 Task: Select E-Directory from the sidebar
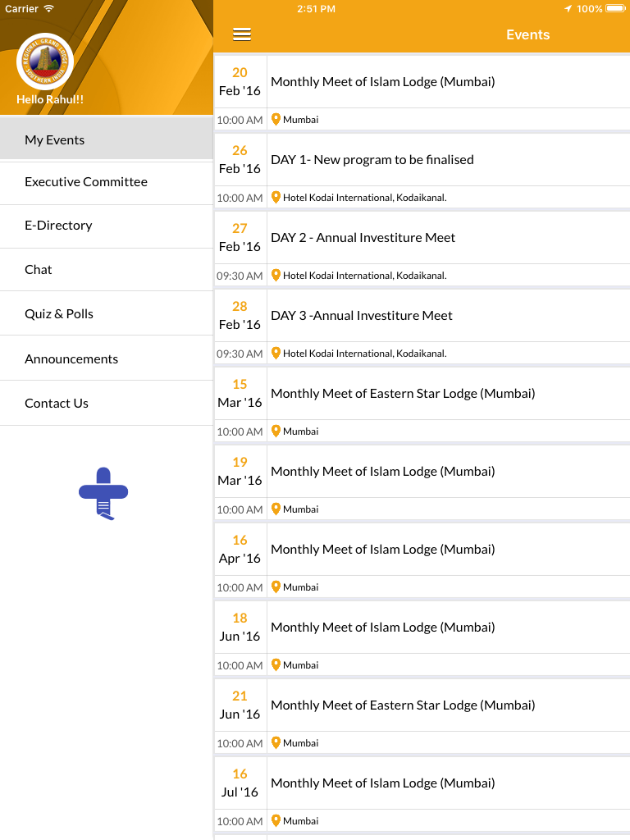click(x=107, y=226)
